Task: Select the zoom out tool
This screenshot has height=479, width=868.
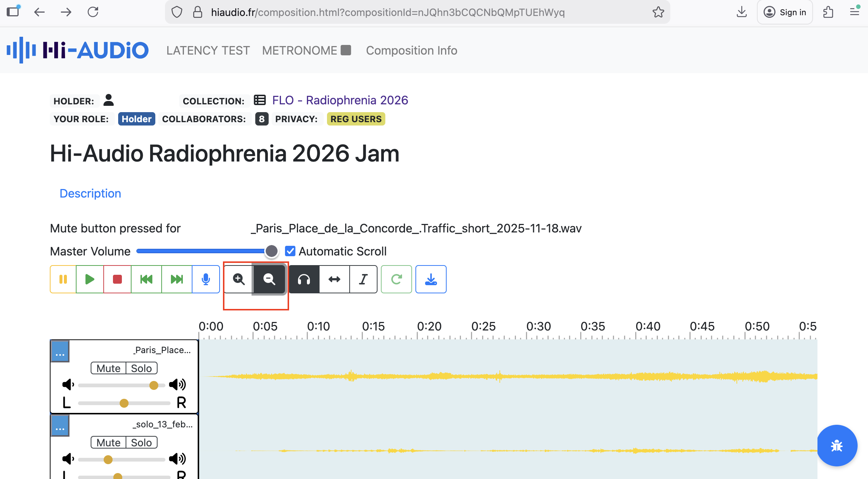Action: point(269,279)
